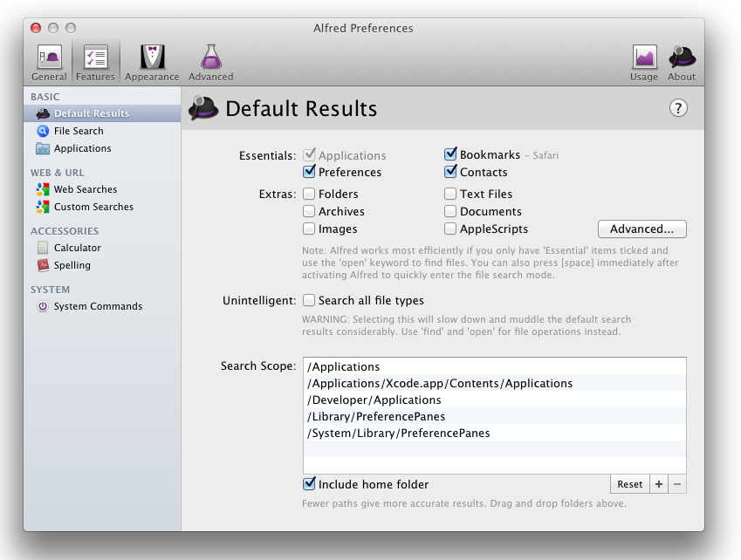Open Spelling in sidebar
Screen dimensions: 741x560
tap(102, 265)
